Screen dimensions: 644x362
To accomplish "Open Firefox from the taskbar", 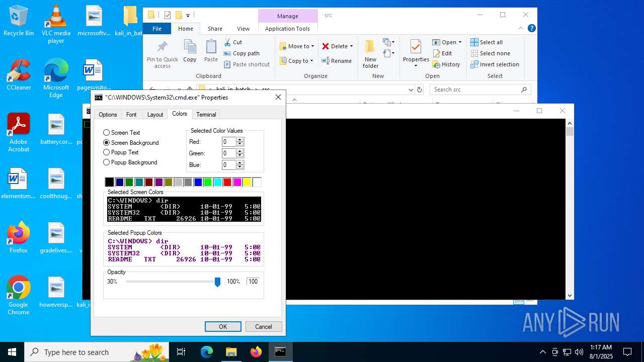I will pos(256,352).
